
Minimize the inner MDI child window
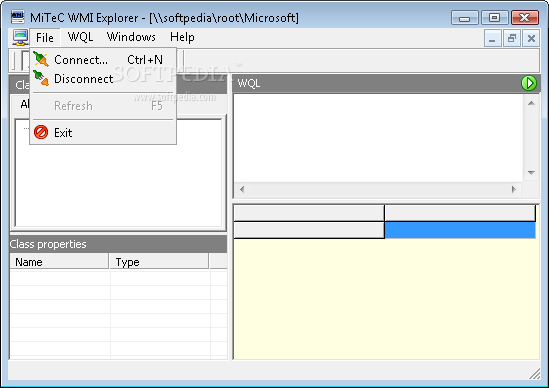pos(492,38)
